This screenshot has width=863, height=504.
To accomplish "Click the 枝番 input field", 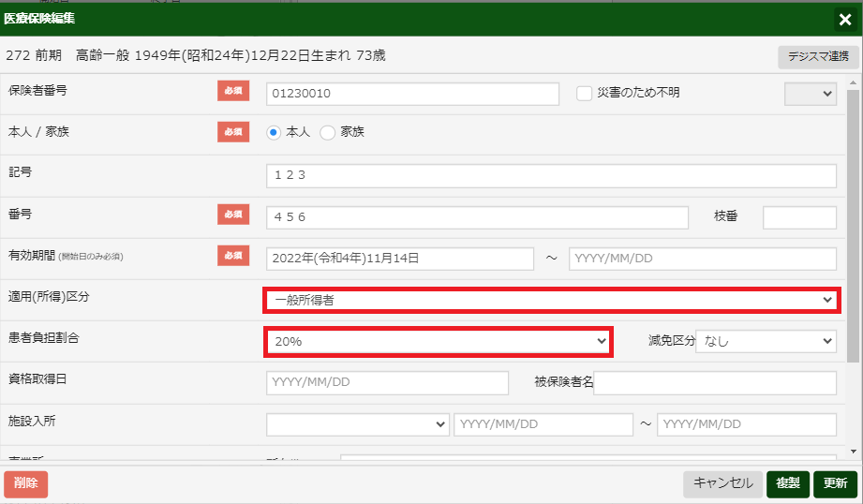I will click(x=799, y=217).
